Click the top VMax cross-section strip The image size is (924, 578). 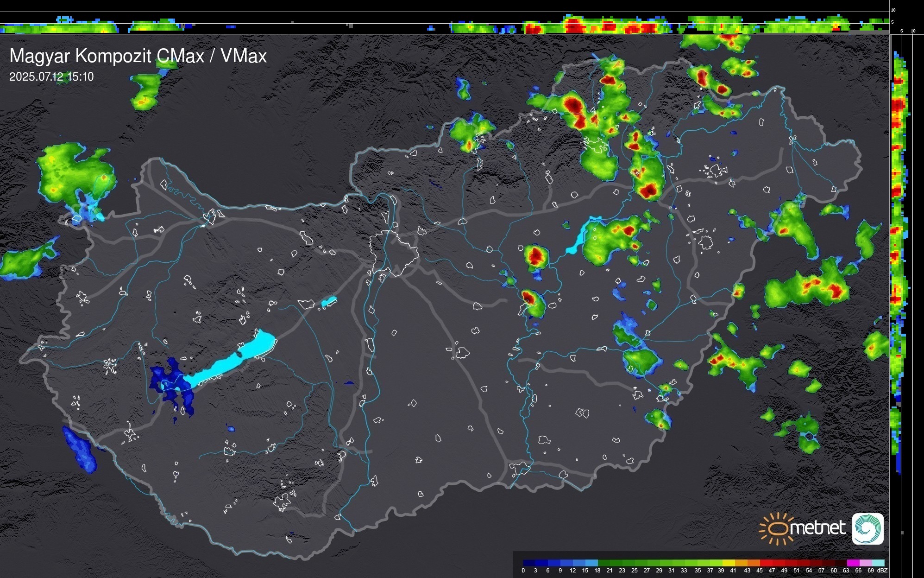(445, 23)
